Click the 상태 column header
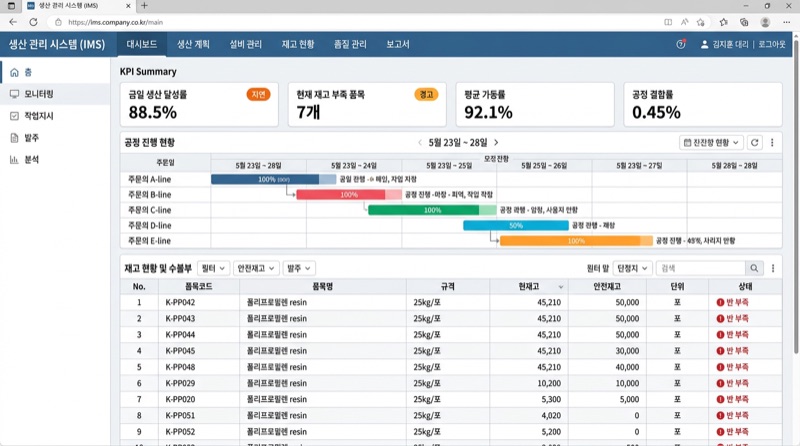 (x=745, y=287)
